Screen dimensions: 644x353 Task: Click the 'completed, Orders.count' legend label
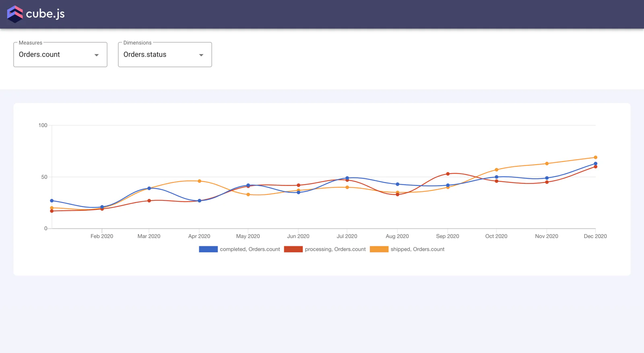250,249
